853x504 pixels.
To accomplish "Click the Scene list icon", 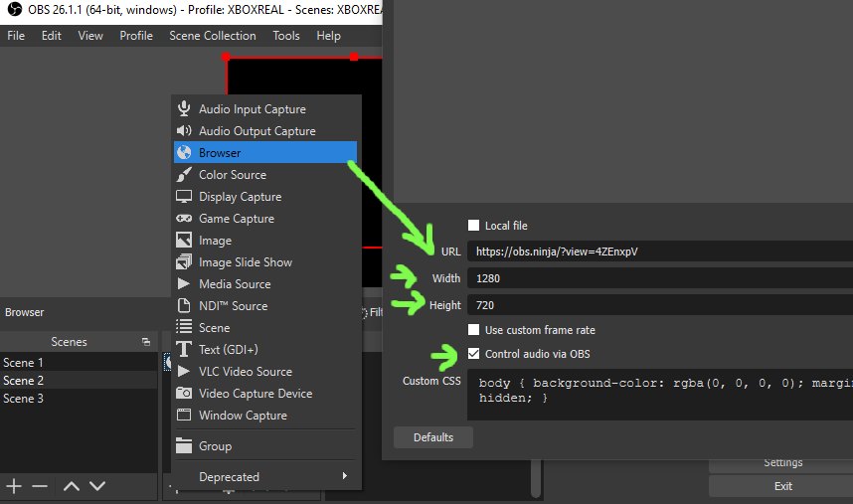I will tap(184, 327).
